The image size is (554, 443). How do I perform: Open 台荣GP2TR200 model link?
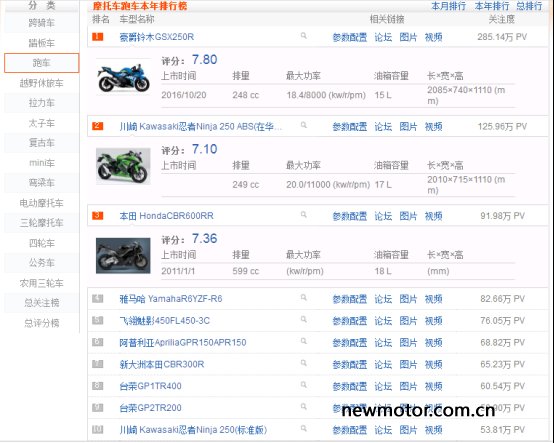point(151,408)
